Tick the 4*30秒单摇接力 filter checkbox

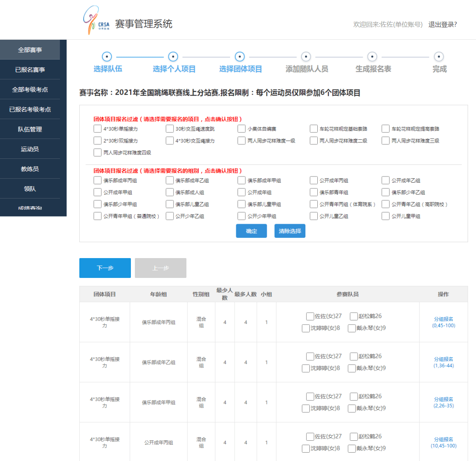97,129
